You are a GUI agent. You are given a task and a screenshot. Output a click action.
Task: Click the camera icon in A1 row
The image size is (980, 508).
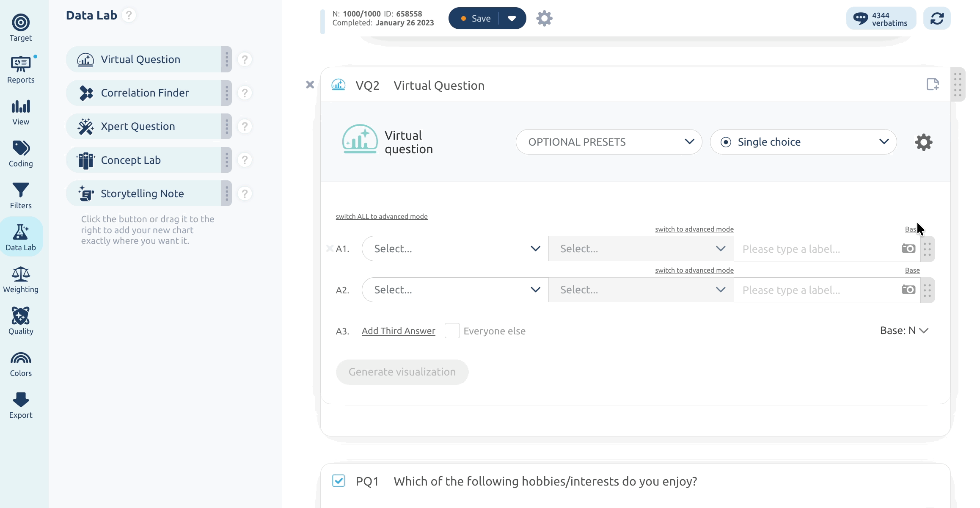pos(908,248)
